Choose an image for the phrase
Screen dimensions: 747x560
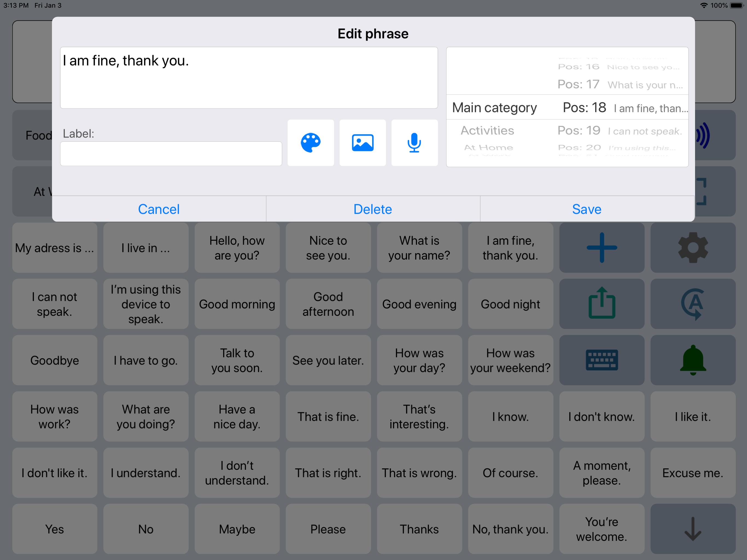pyautogui.click(x=362, y=142)
